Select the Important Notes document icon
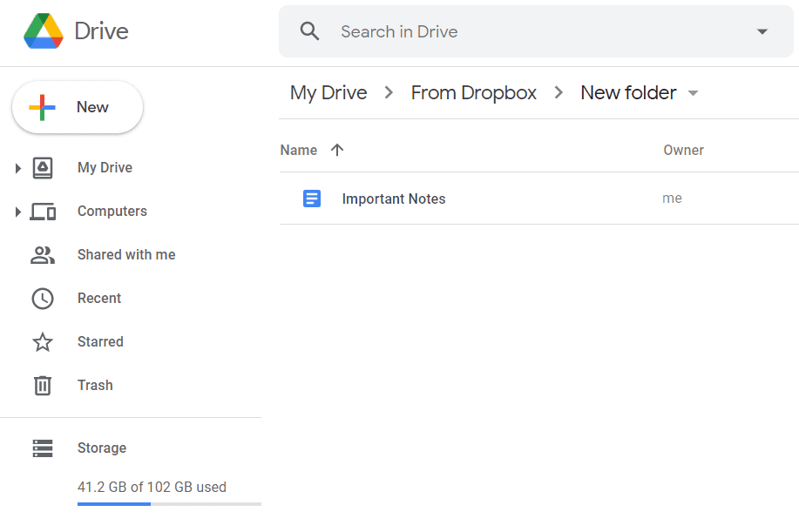This screenshot has height=532, width=799. pyautogui.click(x=312, y=199)
